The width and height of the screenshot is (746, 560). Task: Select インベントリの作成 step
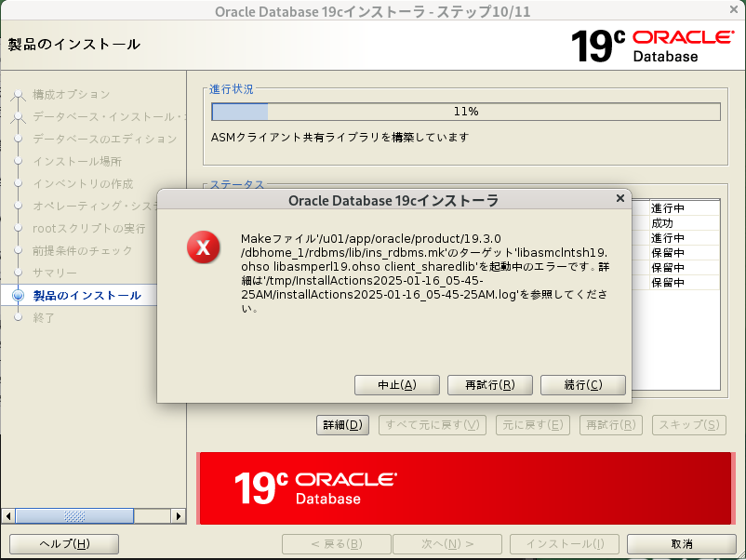coord(83,183)
